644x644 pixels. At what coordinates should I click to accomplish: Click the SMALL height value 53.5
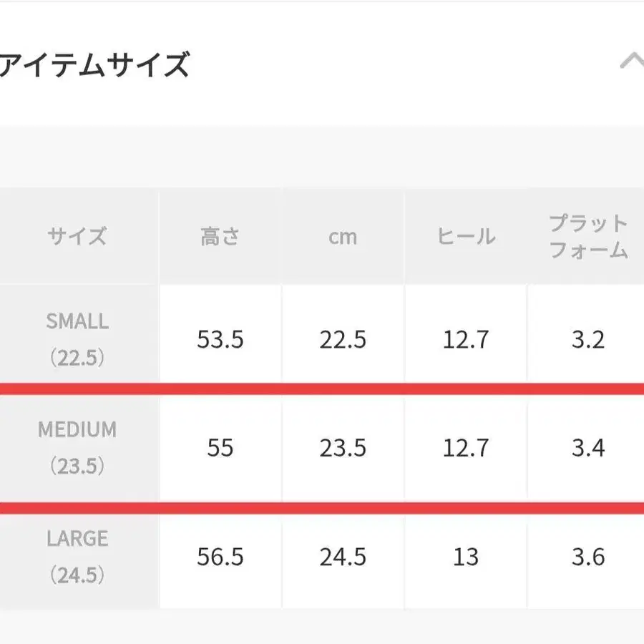tap(220, 339)
